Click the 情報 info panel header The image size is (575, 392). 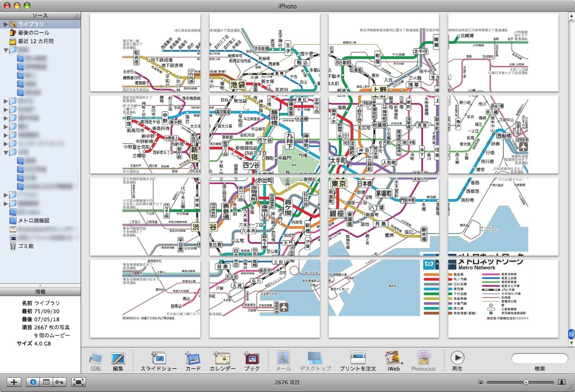tap(40, 291)
